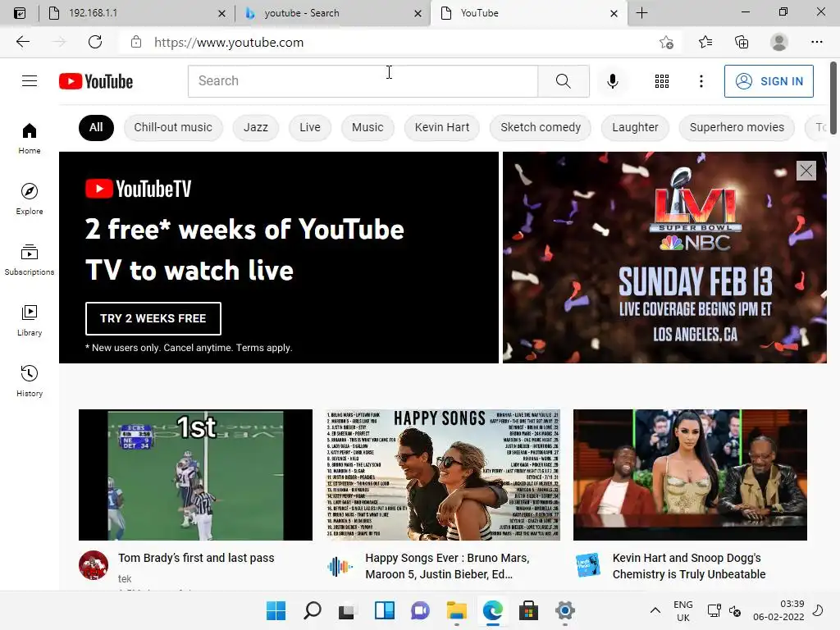Open browser profile avatar
Image resolution: width=840 pixels, height=630 pixels.
778,42
